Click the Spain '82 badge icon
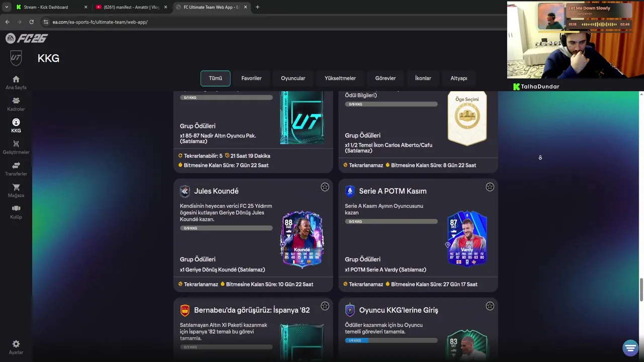This screenshot has height=362, width=644. tap(185, 310)
